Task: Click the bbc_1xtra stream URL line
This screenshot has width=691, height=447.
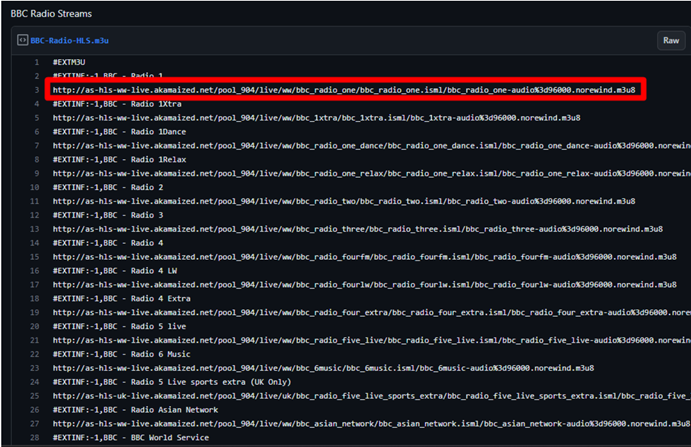Action: [x=316, y=118]
